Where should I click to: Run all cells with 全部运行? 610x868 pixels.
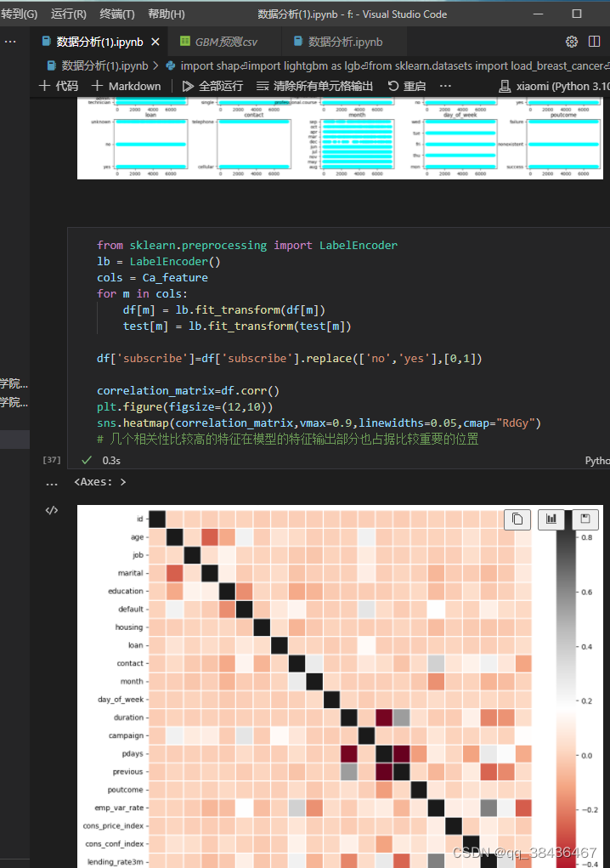click(x=213, y=86)
